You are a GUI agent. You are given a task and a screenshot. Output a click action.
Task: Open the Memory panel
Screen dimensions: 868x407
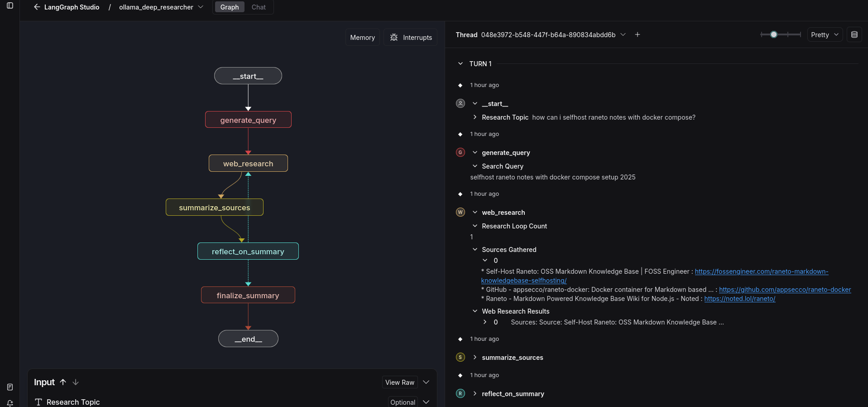click(x=363, y=38)
